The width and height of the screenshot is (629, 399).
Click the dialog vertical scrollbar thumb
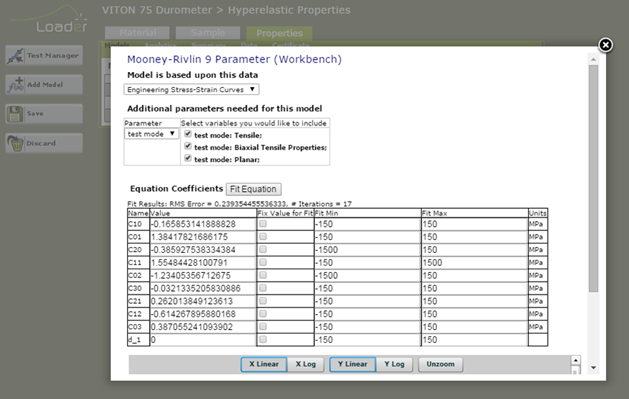click(x=593, y=178)
